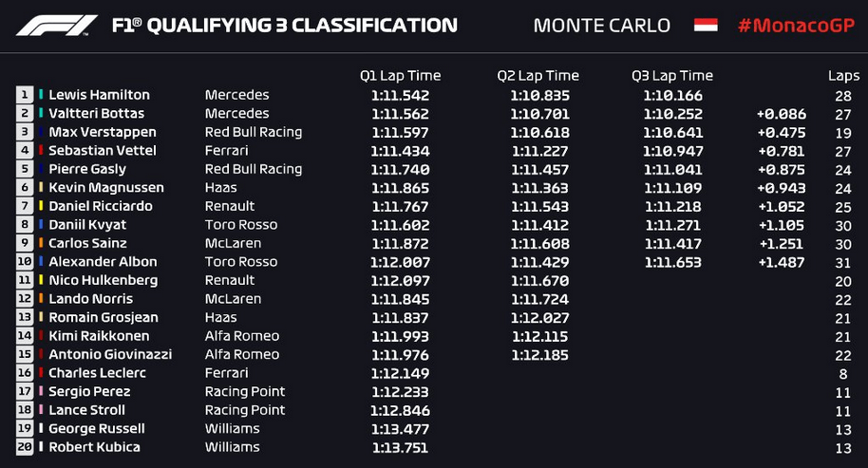The image size is (868, 468).
Task: Click team name Toro Rosso for Kvyat
Action: pos(241,225)
